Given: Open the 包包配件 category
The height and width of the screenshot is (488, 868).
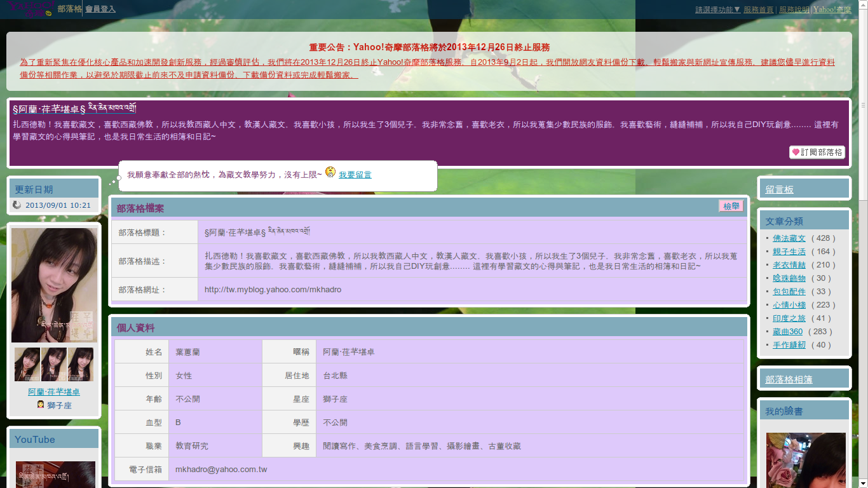Looking at the screenshot, I should click(789, 292).
